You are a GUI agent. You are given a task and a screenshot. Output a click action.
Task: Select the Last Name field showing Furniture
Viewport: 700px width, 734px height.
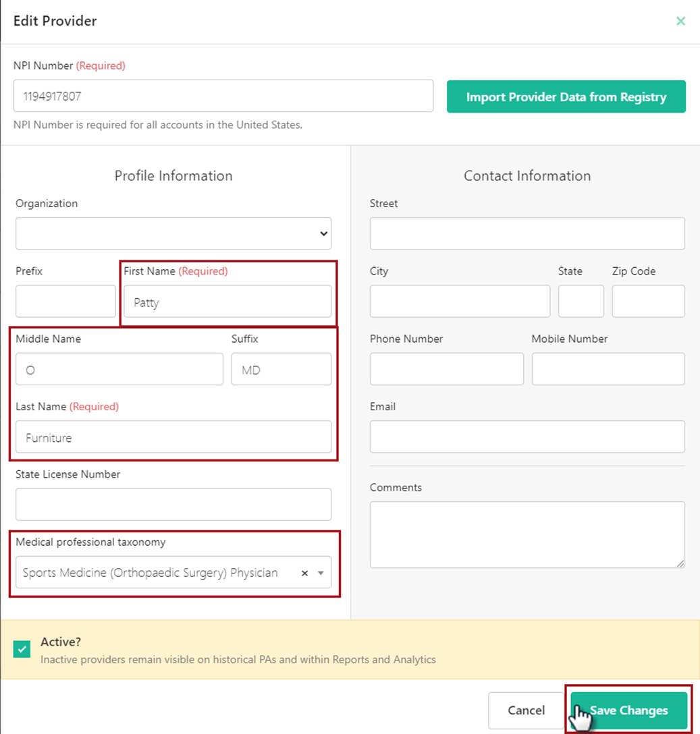pyautogui.click(x=173, y=437)
